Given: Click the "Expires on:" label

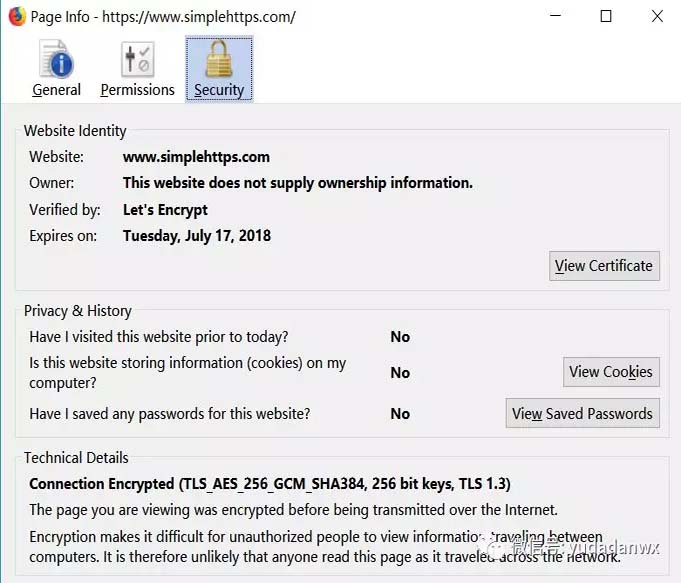Looking at the screenshot, I should point(63,236).
